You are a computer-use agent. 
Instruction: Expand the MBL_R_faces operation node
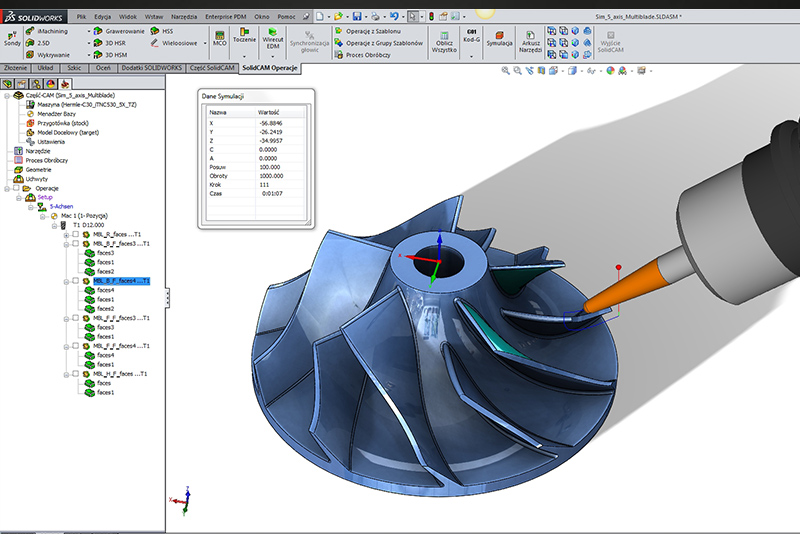[66, 235]
